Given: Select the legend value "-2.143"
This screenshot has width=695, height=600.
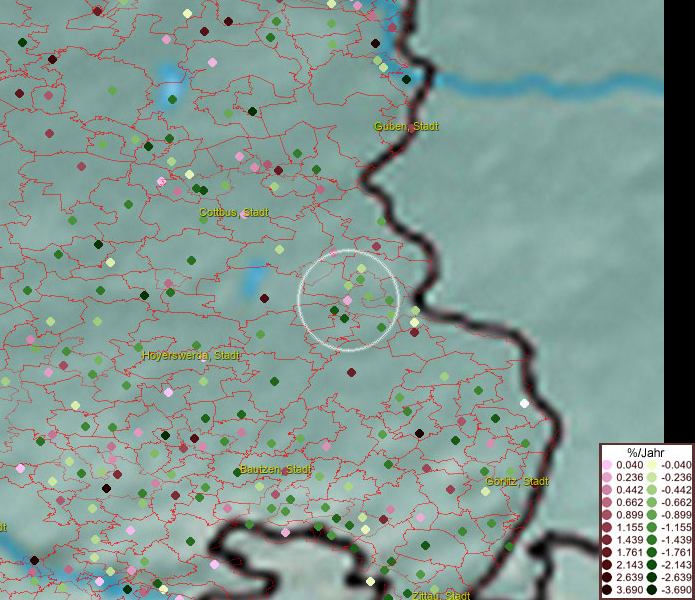Looking at the screenshot, I should click(676, 565).
